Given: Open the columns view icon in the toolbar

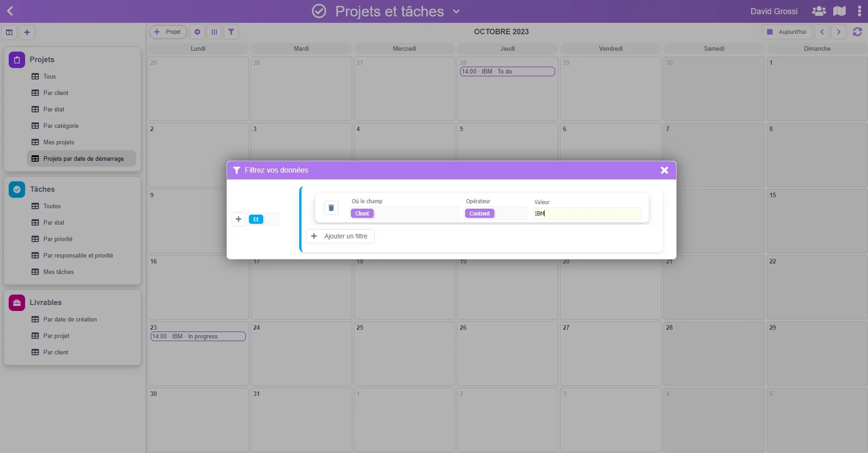Looking at the screenshot, I should click(x=214, y=32).
